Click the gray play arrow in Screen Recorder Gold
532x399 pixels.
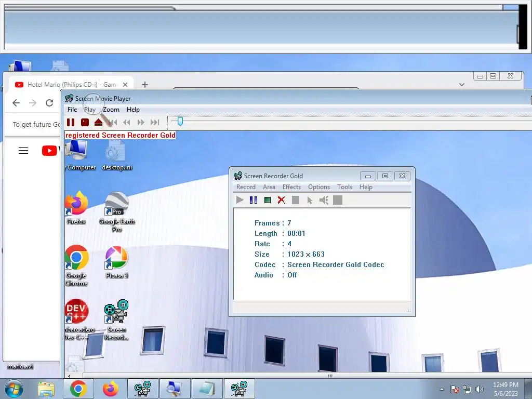point(240,200)
